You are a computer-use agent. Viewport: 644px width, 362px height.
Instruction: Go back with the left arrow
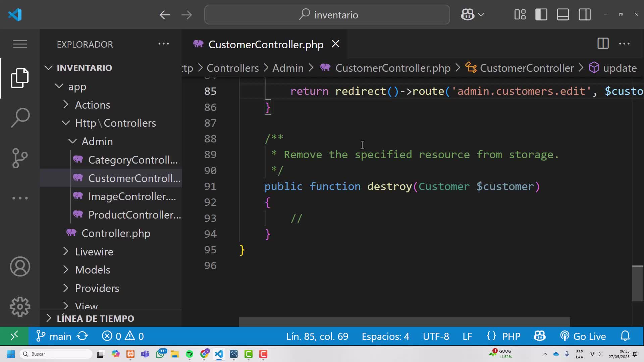coord(165,15)
